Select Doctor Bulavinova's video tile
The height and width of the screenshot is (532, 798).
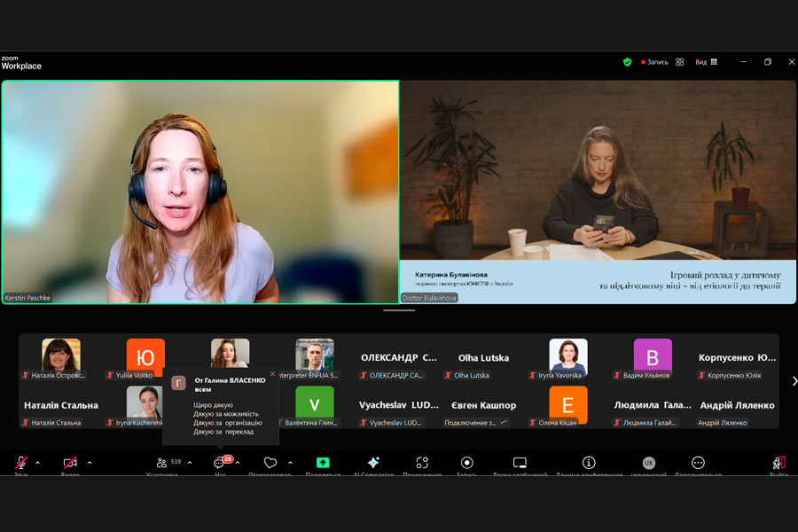598,192
